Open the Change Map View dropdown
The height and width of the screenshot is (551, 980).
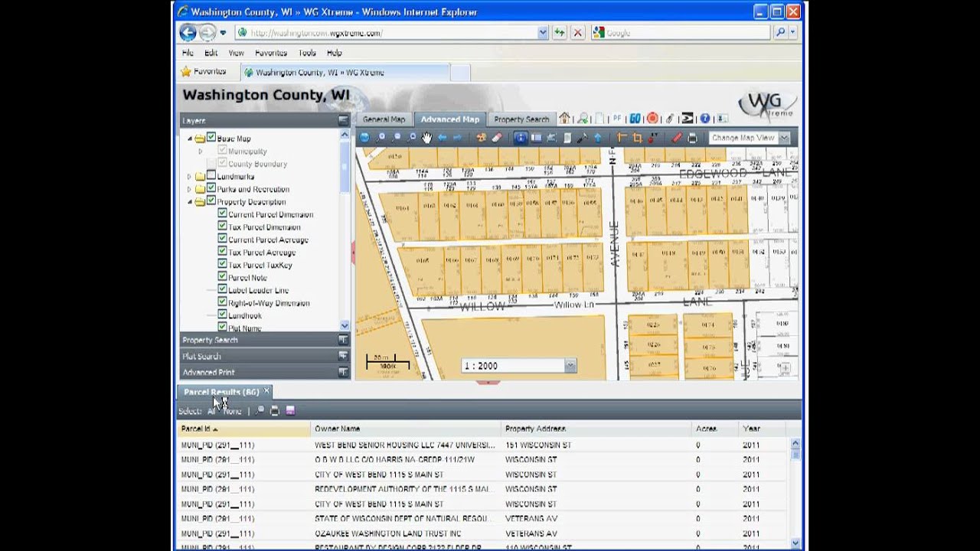pos(784,138)
